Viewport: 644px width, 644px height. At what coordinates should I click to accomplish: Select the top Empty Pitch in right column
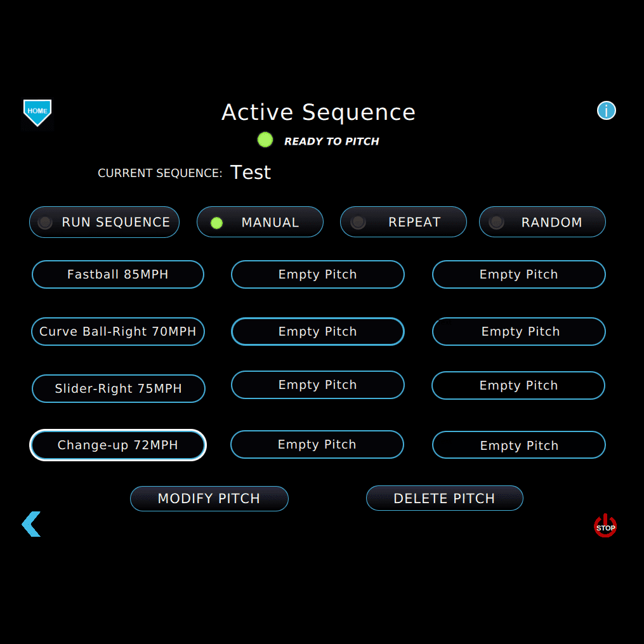[518, 275]
